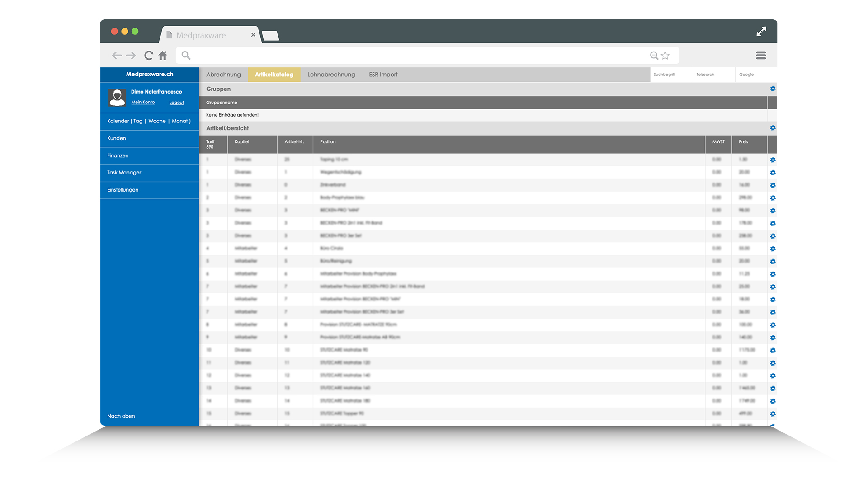Open settings gear for the Gruppen panel
The image size is (868, 488).
coord(773,89)
